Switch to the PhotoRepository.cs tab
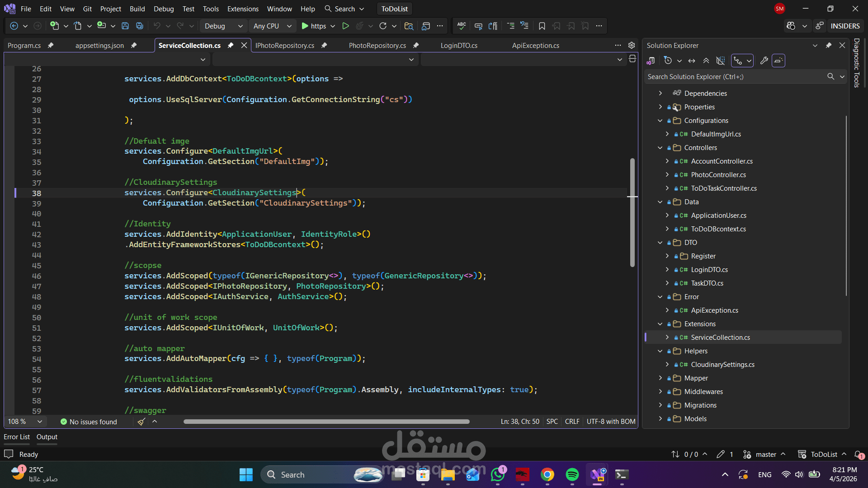The height and width of the screenshot is (488, 868). tap(377, 45)
